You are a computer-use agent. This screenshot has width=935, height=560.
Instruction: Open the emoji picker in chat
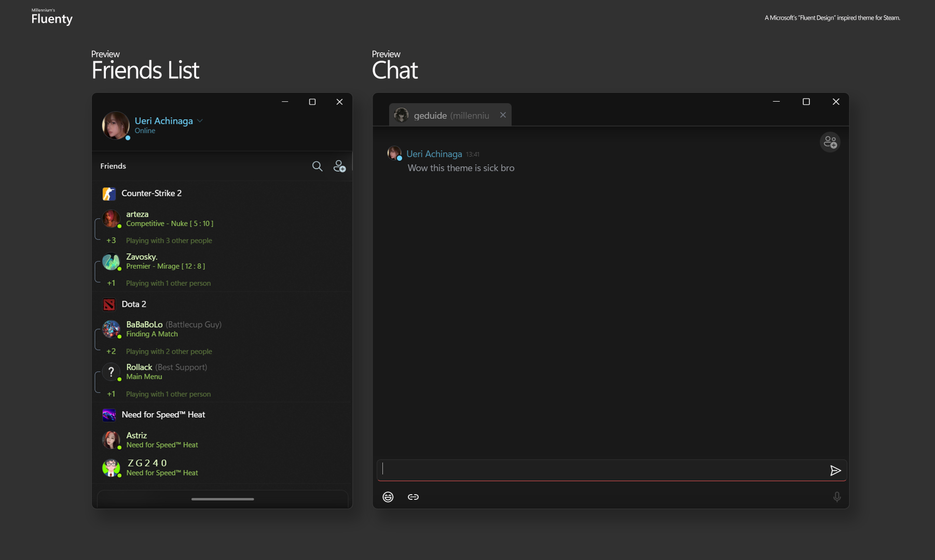click(388, 497)
